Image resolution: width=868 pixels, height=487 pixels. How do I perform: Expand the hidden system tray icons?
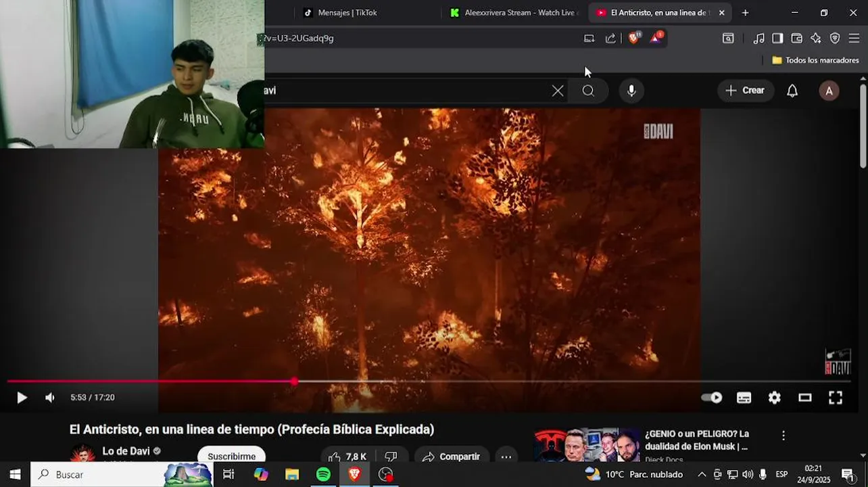point(702,474)
